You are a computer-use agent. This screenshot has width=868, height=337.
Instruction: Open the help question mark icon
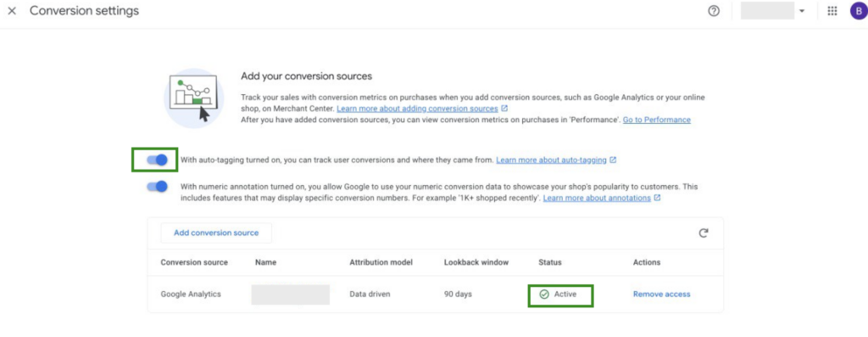(714, 11)
